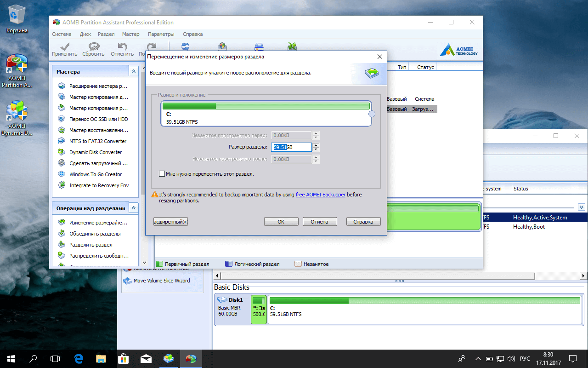Expand advanced options with асширенный>> button
The image size is (588, 368).
[x=170, y=222]
